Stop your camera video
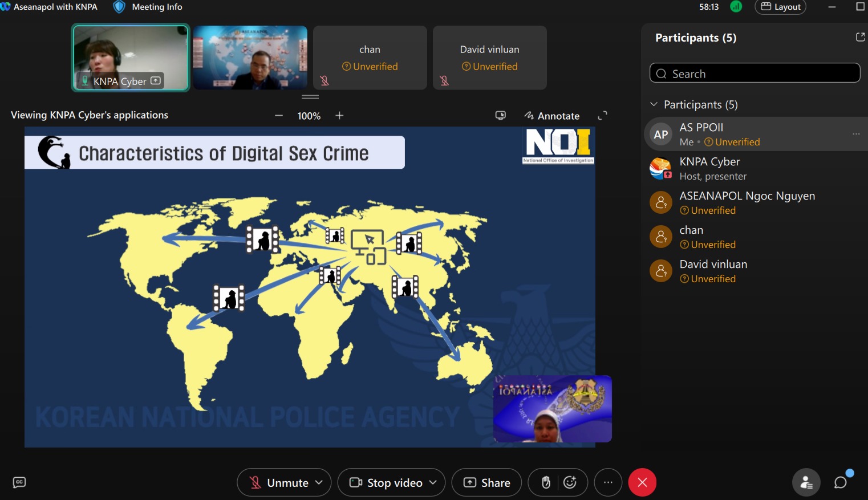This screenshot has height=500, width=868. pyautogui.click(x=387, y=483)
